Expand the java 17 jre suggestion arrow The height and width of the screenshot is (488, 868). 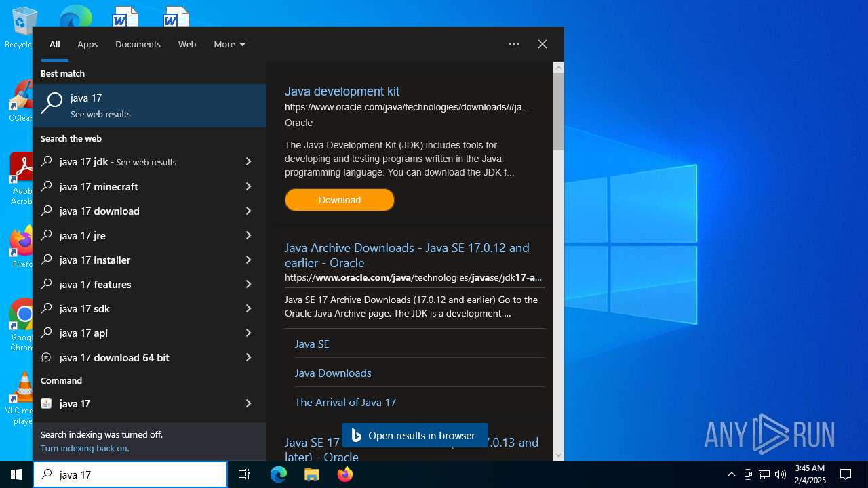click(x=248, y=235)
